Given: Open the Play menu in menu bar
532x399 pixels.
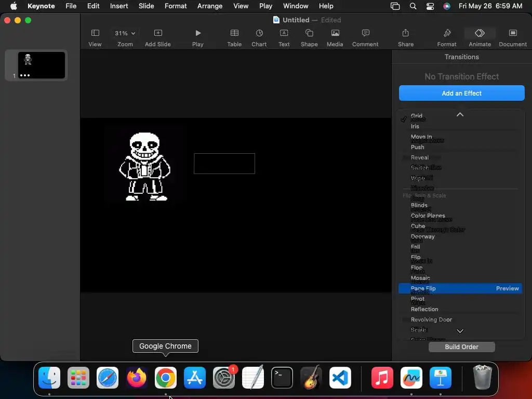Looking at the screenshot, I should 265,6.
